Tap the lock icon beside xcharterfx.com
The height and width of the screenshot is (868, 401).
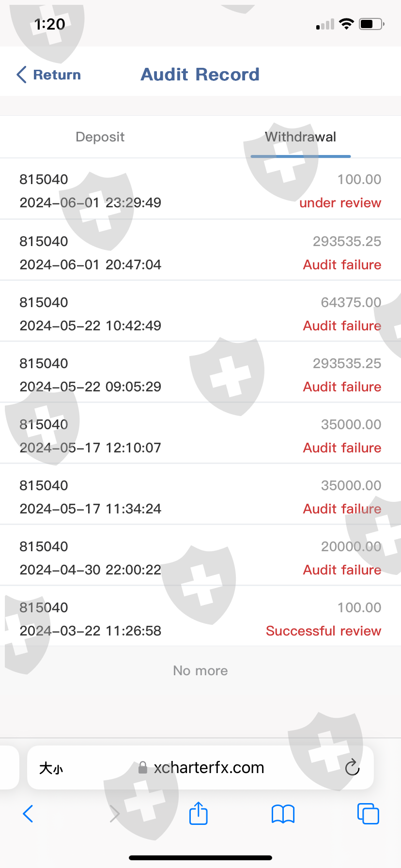142,768
